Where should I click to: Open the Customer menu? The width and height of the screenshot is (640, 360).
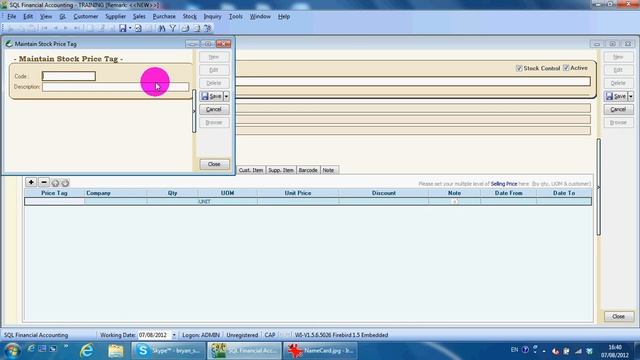[86, 16]
